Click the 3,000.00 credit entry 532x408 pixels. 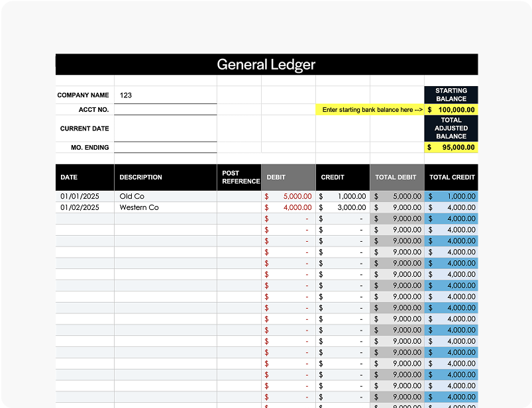343,207
